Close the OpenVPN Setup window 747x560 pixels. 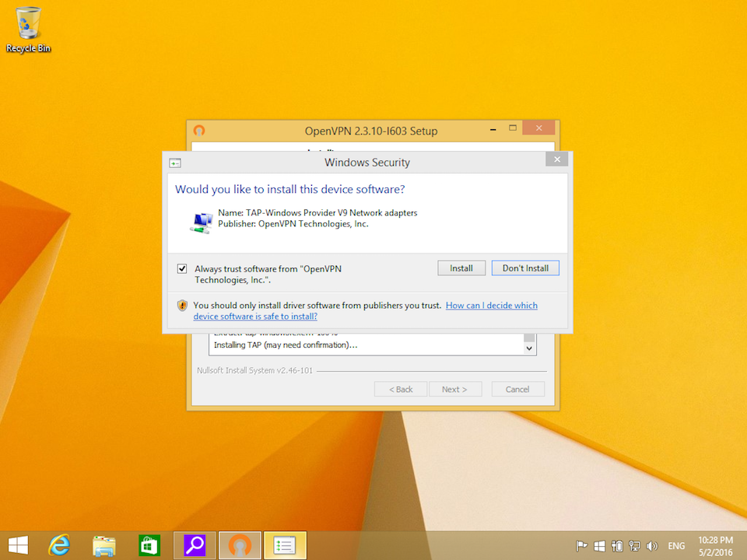pyautogui.click(x=538, y=128)
